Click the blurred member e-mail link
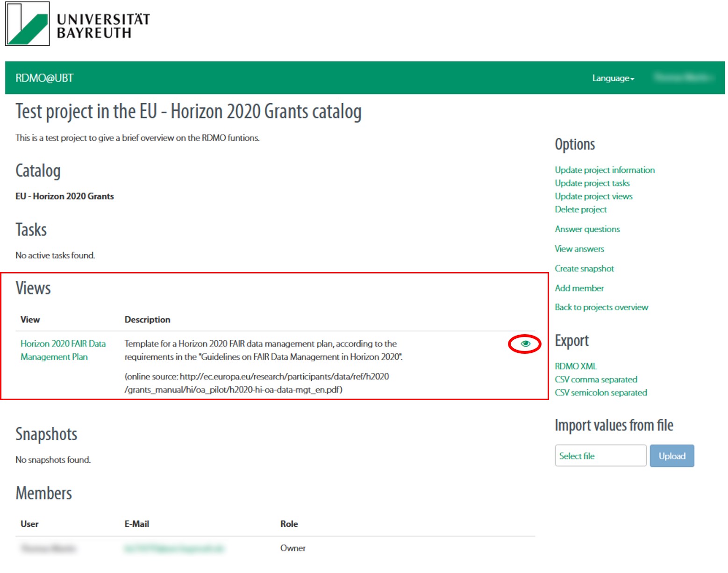Screen dimensions: 728x573 pos(174,548)
